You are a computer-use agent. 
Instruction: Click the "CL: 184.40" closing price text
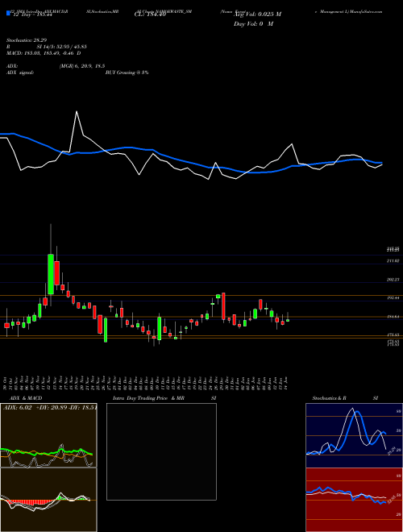pos(149,15)
